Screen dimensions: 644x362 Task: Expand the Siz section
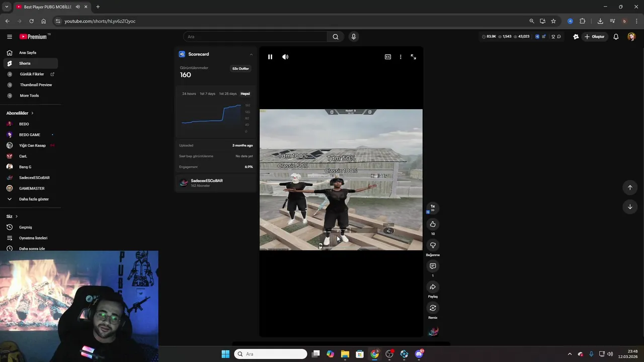pos(12,216)
